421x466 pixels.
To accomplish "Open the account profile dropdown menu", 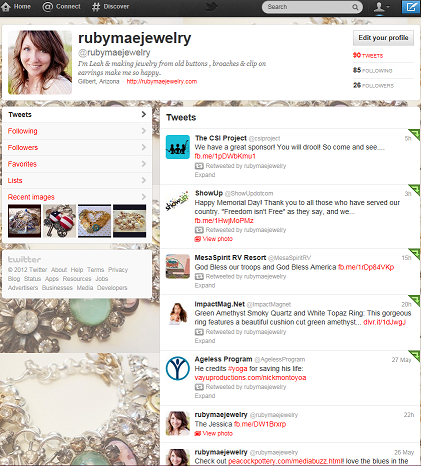I will [381, 7].
